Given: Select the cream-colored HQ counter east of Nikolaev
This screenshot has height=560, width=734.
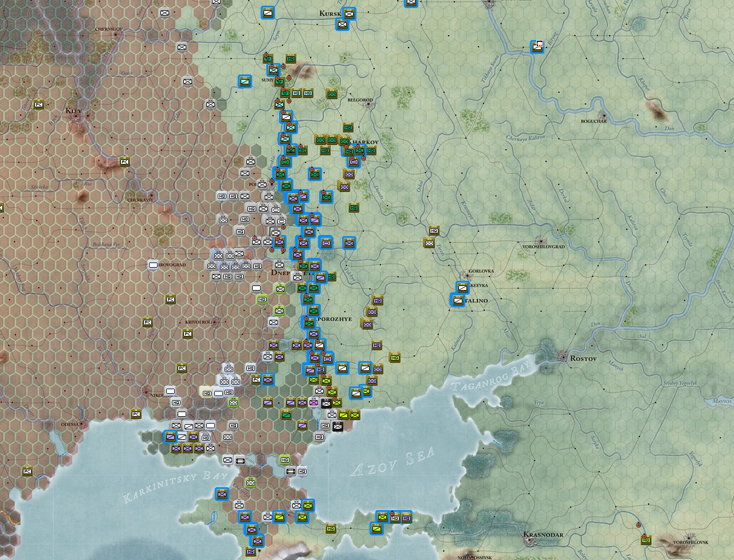Looking at the screenshot, I should pos(206,392).
